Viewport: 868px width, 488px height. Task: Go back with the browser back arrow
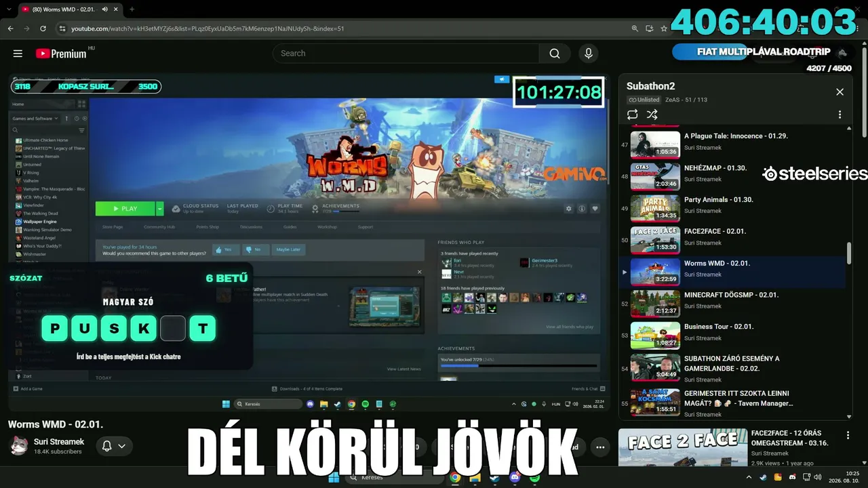pos(10,28)
